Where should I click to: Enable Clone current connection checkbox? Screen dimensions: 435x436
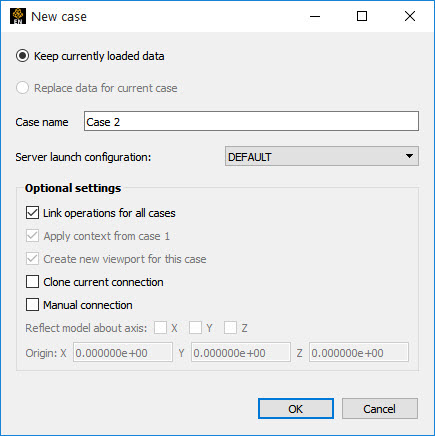[x=32, y=282]
